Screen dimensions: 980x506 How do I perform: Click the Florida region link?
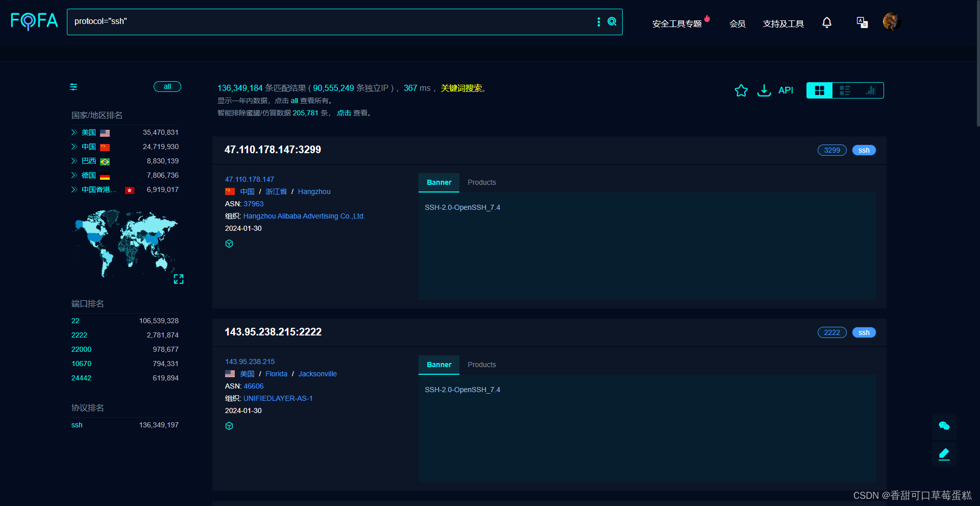(x=276, y=374)
